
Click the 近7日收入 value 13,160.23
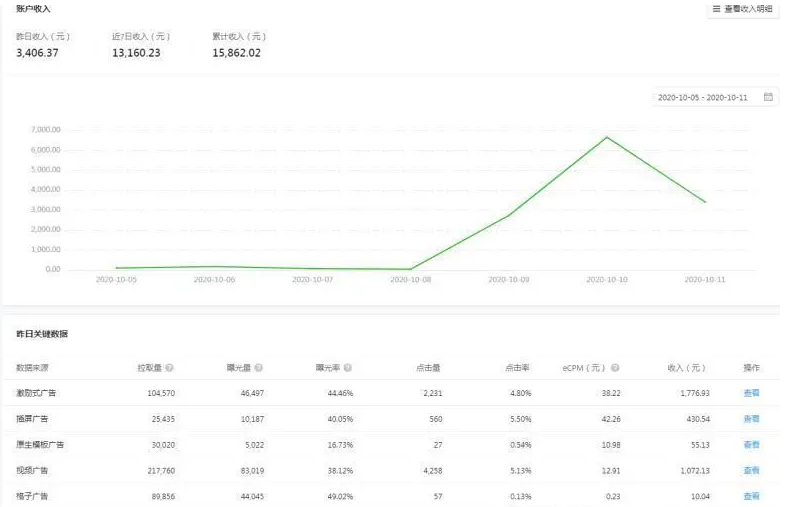click(x=136, y=53)
